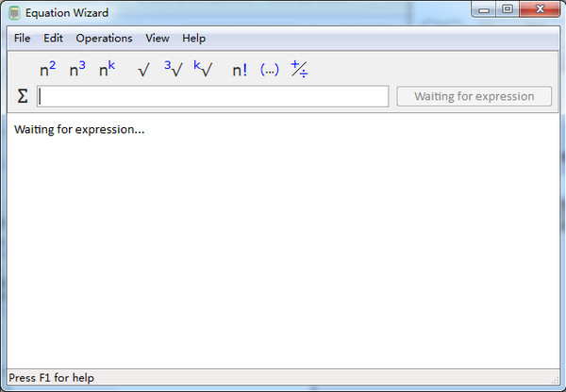
Task: Close the Equation Wizard window
Action: (540, 9)
